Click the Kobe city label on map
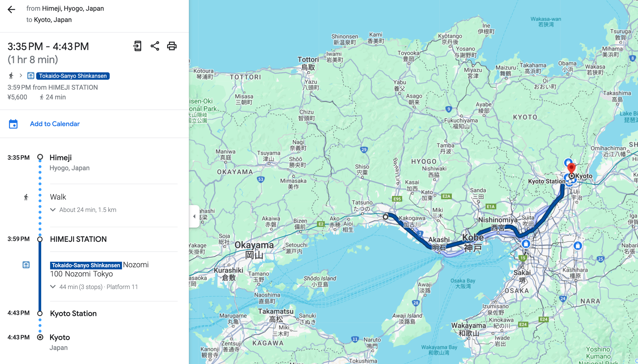The width and height of the screenshot is (638, 364). click(x=473, y=238)
